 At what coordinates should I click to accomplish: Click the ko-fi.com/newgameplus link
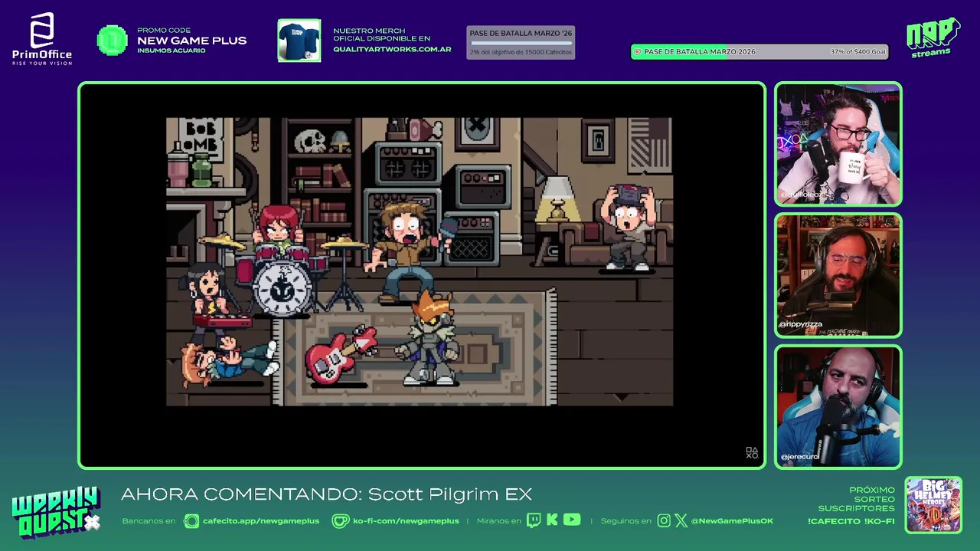(406, 521)
